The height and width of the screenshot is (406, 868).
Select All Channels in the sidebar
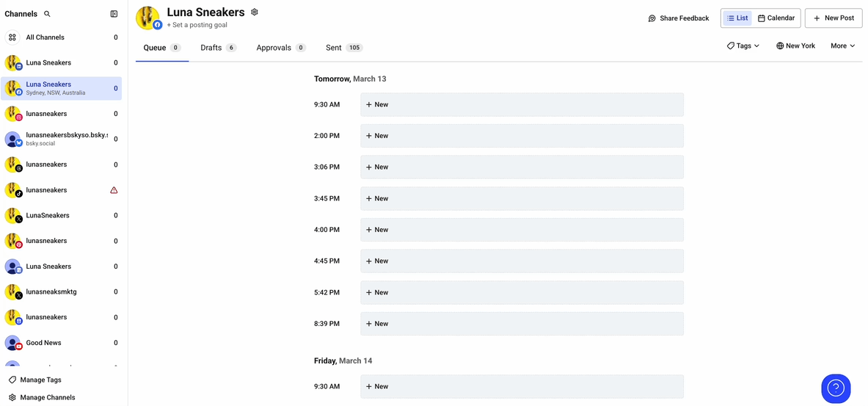61,37
